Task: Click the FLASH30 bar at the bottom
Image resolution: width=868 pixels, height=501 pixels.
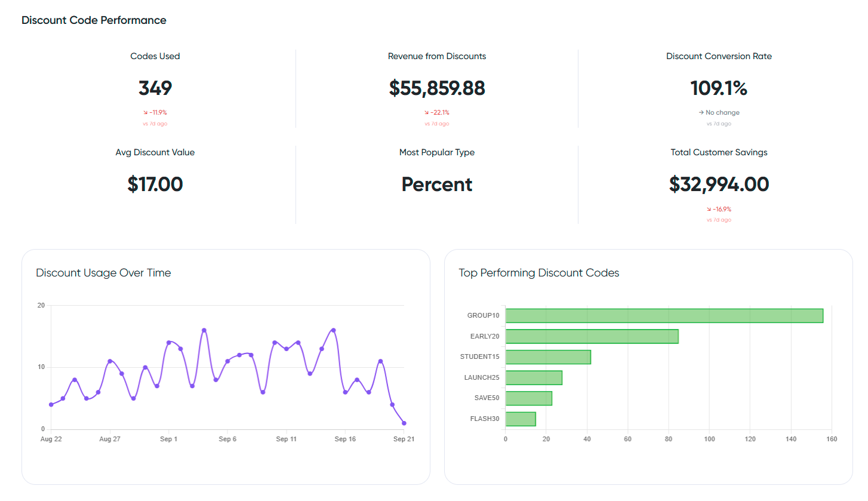Action: (519, 419)
